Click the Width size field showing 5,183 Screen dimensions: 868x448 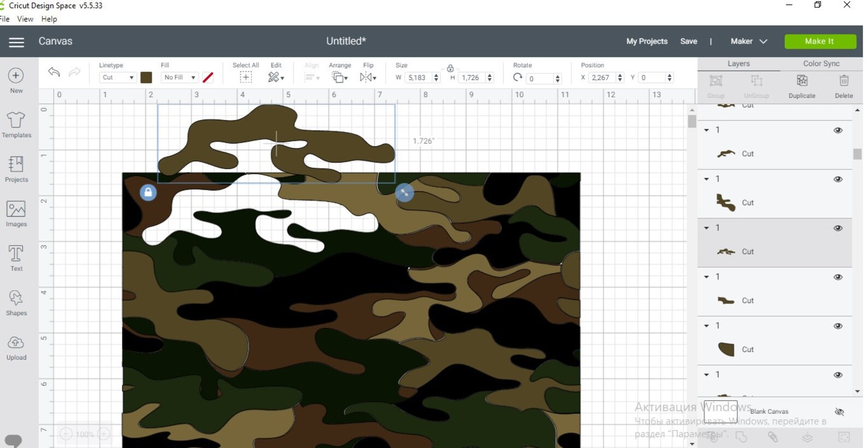point(418,78)
